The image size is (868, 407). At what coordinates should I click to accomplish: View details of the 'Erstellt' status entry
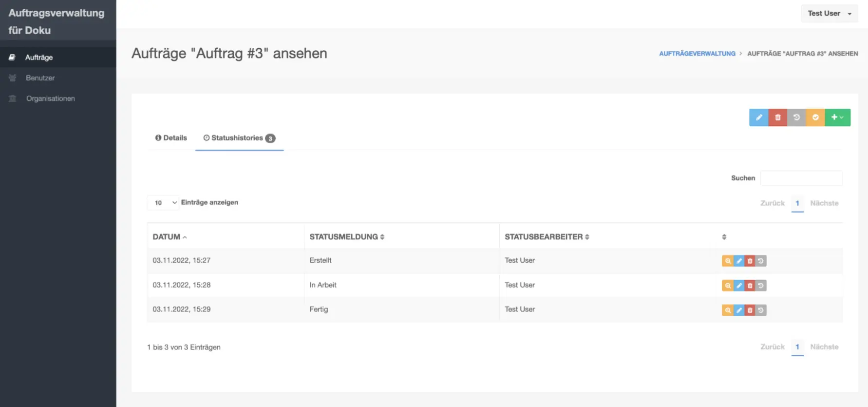click(727, 261)
